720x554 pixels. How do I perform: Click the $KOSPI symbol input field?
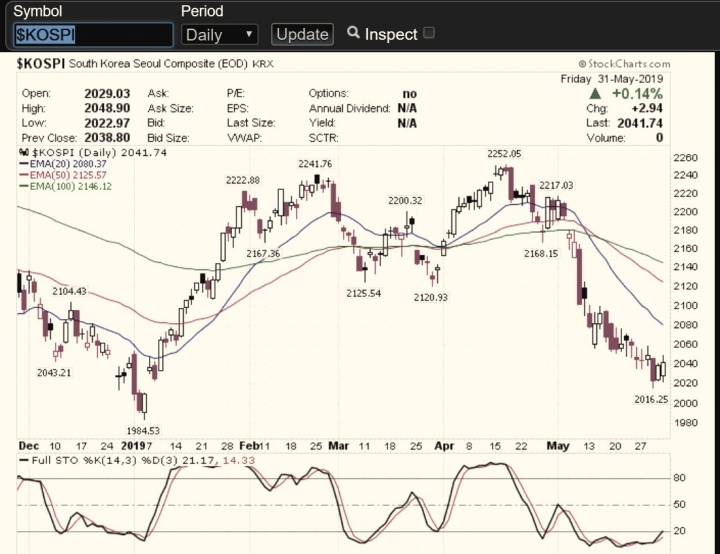(94, 34)
